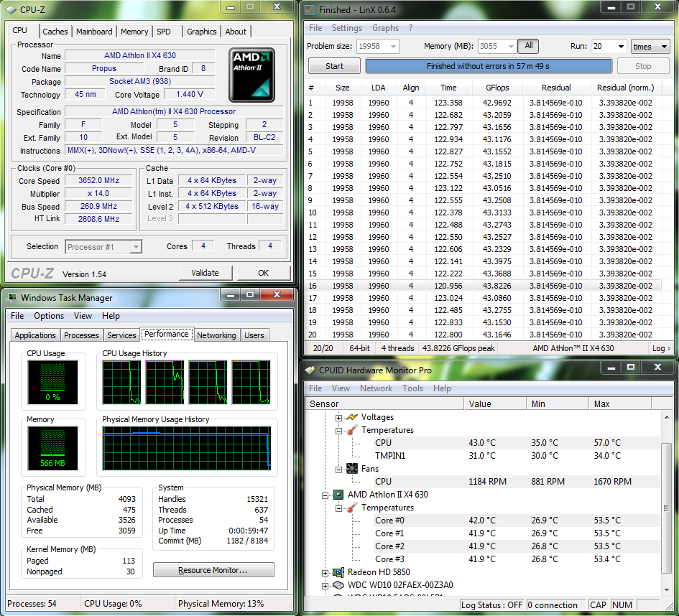Open the Graphs menu in LinX
This screenshot has width=679, height=616.
click(385, 28)
